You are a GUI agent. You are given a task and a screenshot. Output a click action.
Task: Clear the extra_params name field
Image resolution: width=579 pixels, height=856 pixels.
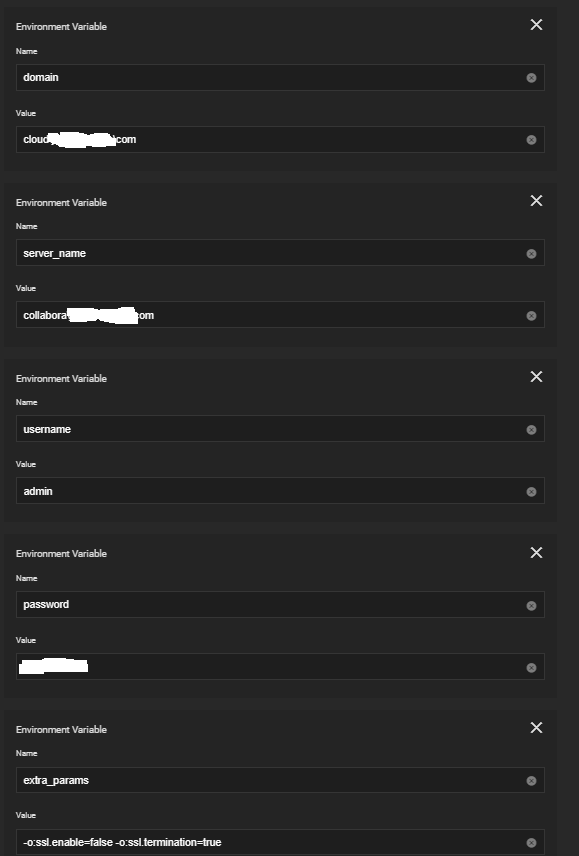click(531, 781)
